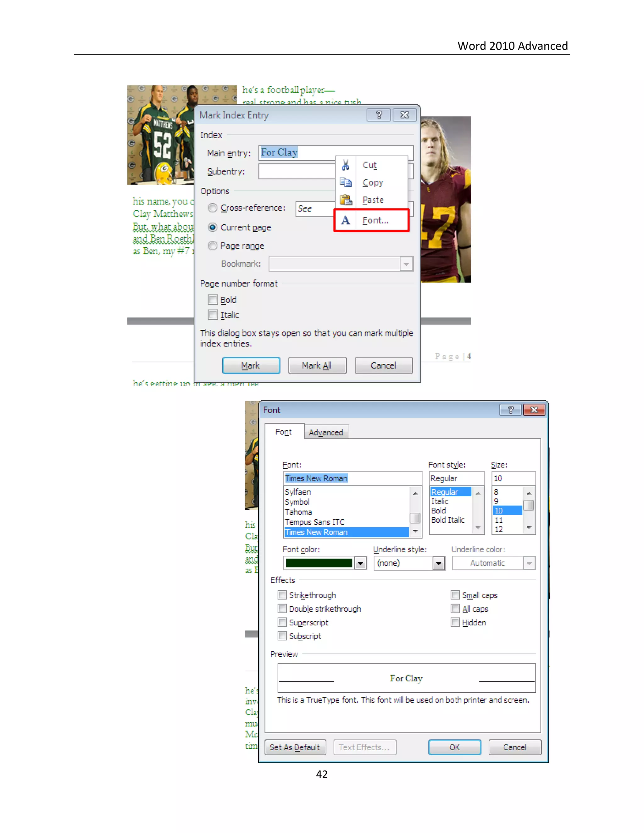This screenshot has width=644, height=833.
Task: Close the Mark Index Entry dialog
Action: click(405, 115)
